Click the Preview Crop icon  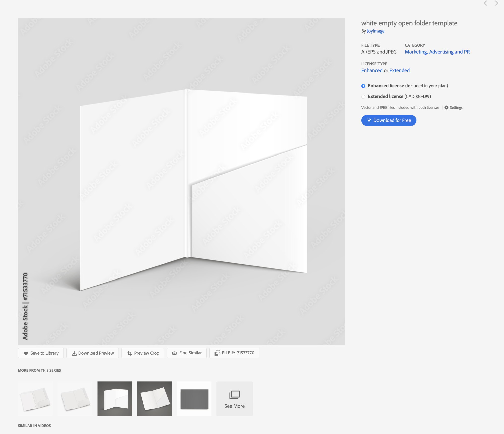(130, 353)
